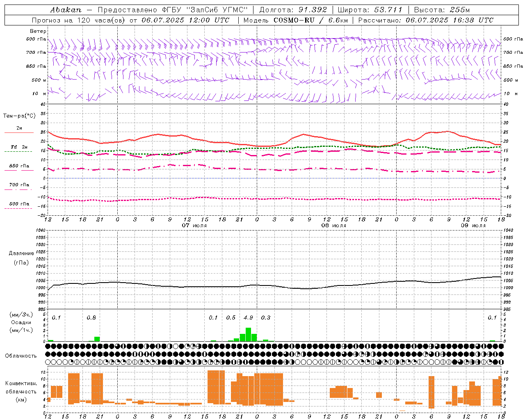Click the pink dash-dot line sample under 700 гПа legend
This screenshot has height=420, width=525.
(18, 189)
